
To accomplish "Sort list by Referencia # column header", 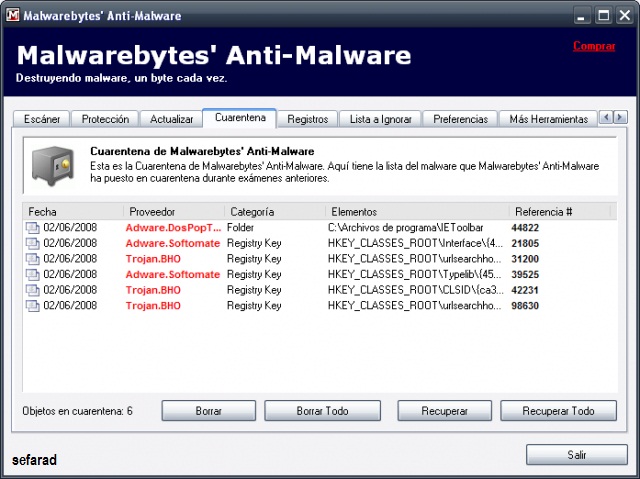I will click(560, 212).
